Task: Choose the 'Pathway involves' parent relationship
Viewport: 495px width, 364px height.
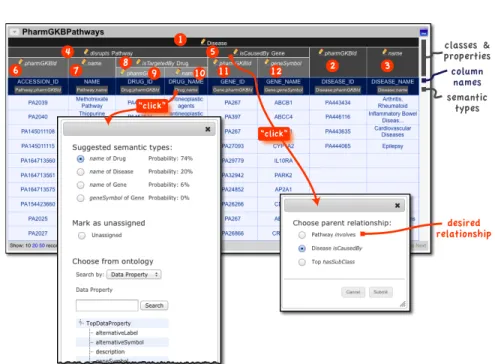Action: click(x=302, y=235)
